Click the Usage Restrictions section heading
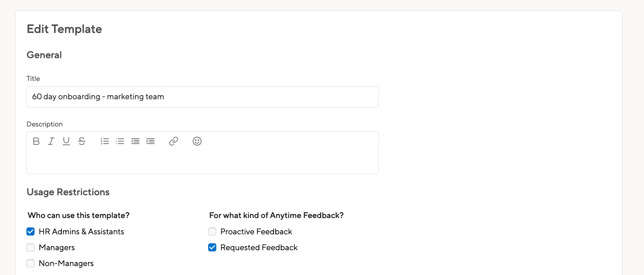 click(x=68, y=192)
